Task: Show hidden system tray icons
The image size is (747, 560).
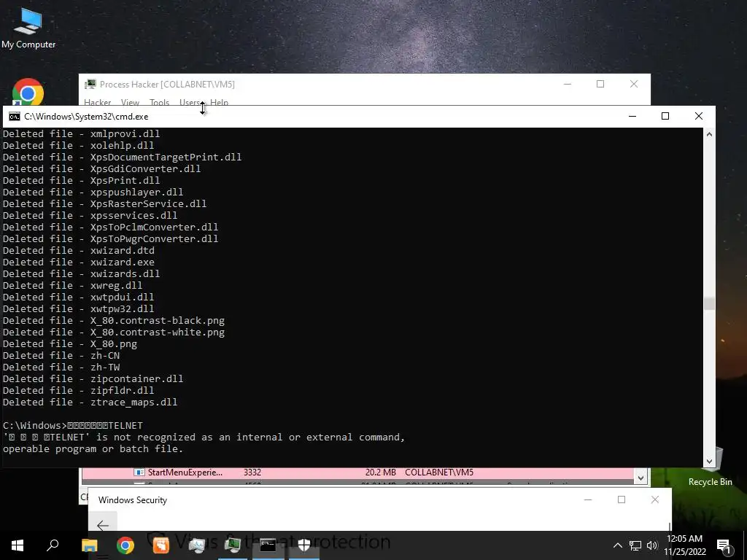Action: (617, 545)
